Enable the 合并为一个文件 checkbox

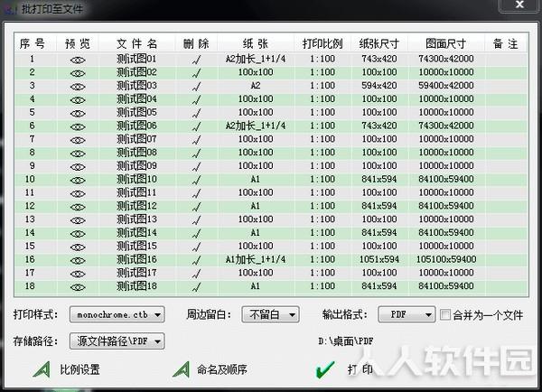pos(445,314)
